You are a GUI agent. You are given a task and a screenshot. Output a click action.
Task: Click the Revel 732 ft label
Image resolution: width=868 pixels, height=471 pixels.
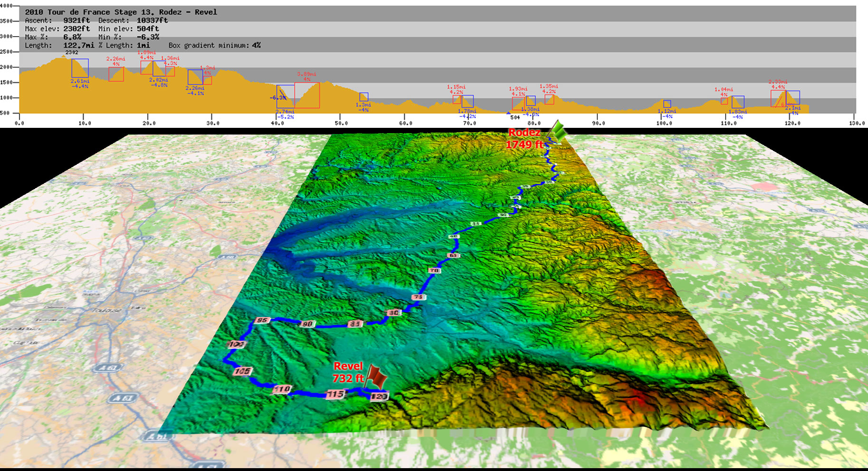point(348,372)
